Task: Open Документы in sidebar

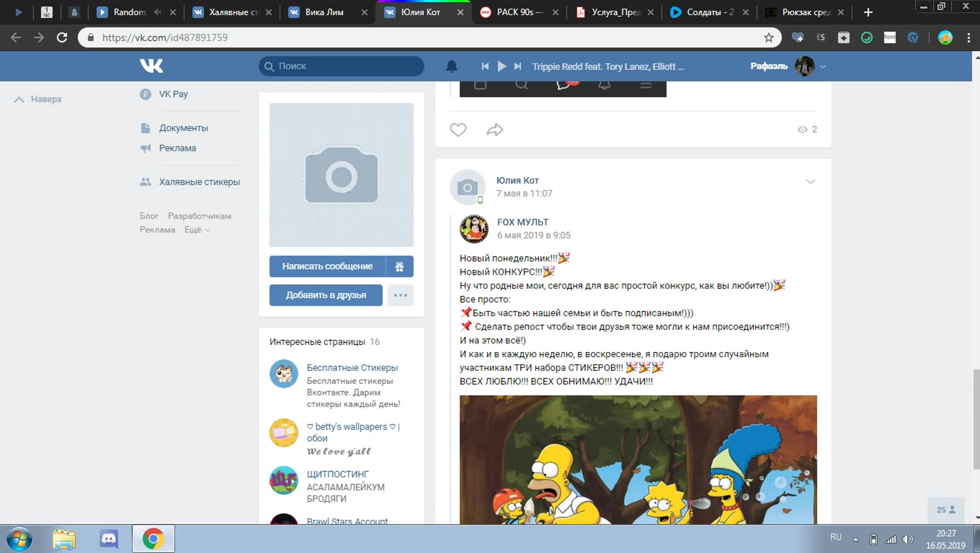Action: point(183,128)
